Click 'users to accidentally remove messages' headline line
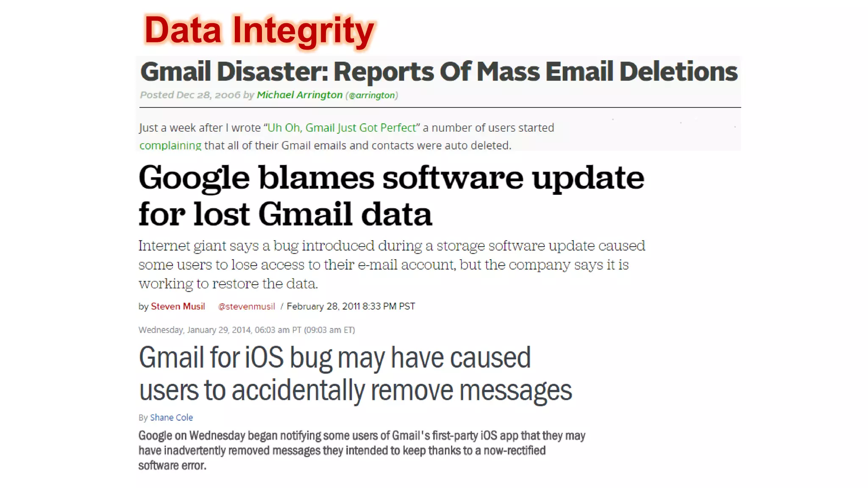 point(355,391)
